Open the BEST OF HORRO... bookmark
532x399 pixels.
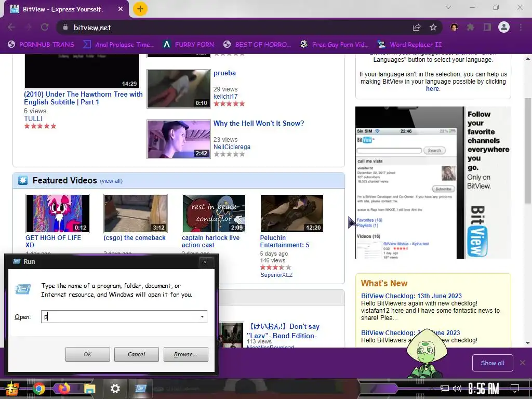click(257, 45)
